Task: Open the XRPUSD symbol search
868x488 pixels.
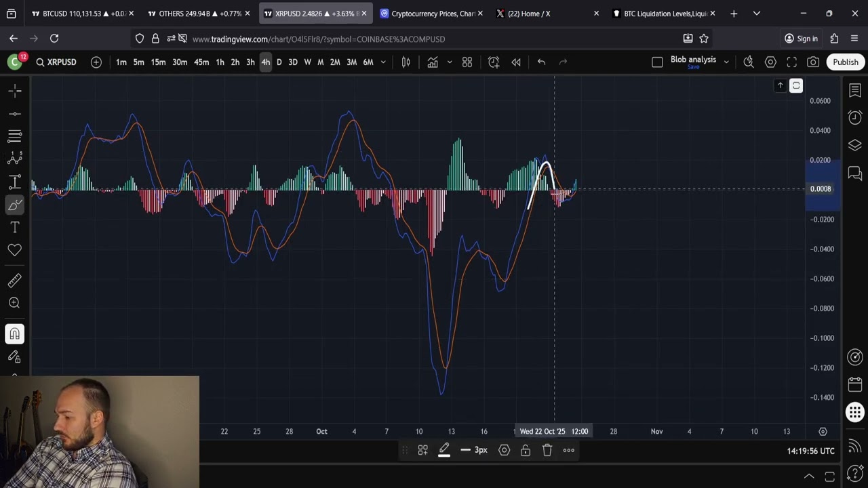Action: click(56, 62)
